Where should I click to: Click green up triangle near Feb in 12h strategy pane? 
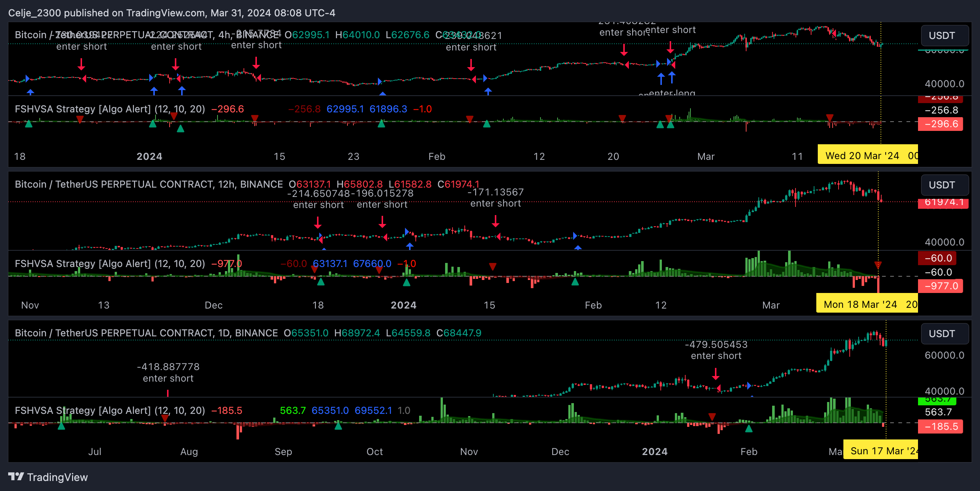coord(575,281)
